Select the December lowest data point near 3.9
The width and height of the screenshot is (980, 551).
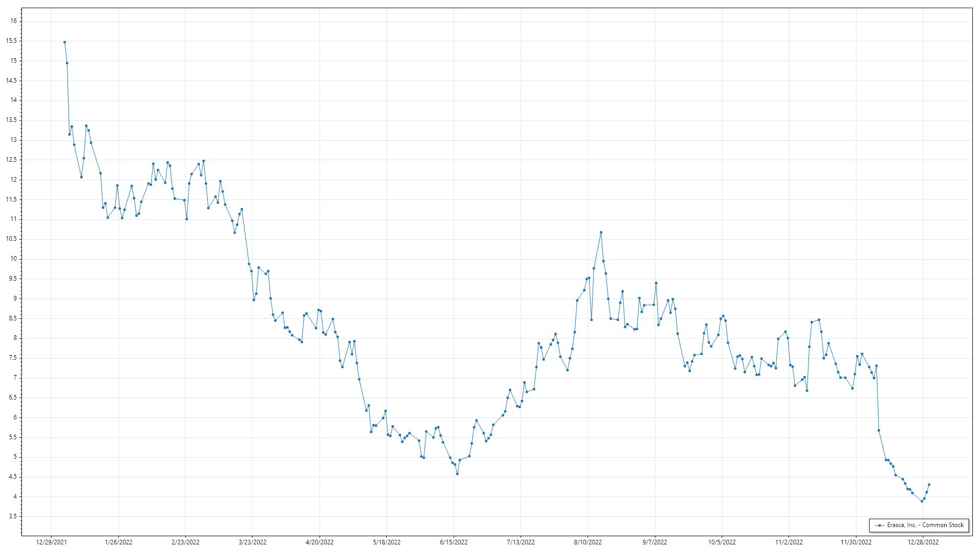922,501
